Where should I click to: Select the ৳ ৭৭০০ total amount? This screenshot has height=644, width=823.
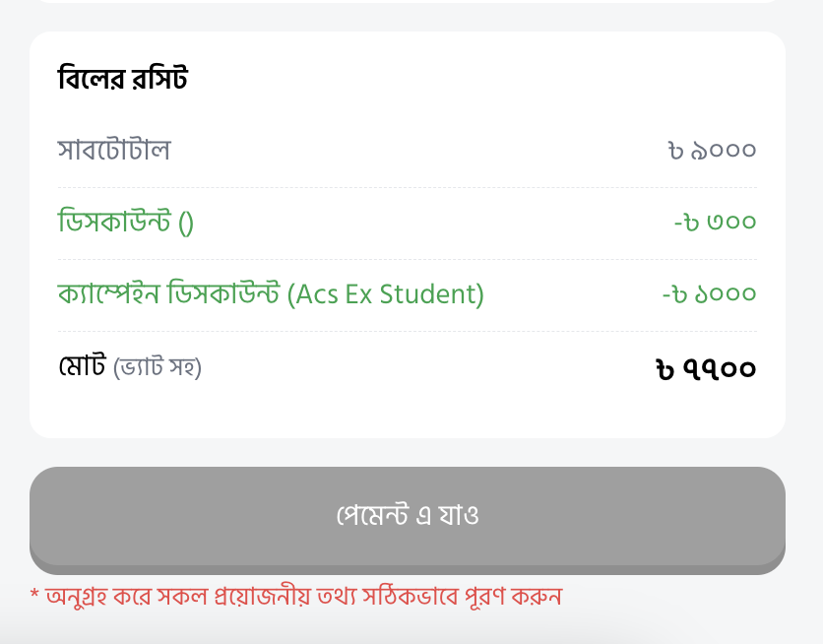[706, 369]
